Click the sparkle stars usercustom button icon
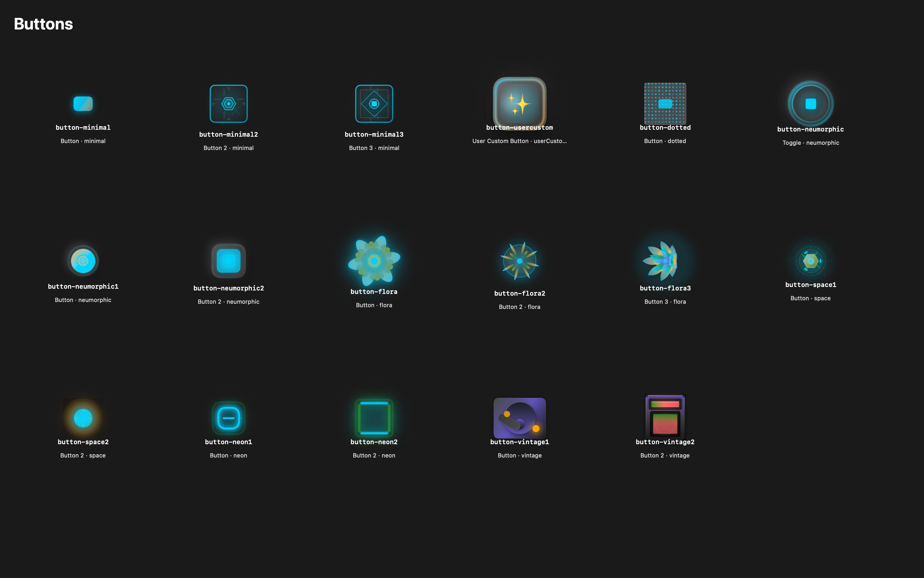 [519, 103]
